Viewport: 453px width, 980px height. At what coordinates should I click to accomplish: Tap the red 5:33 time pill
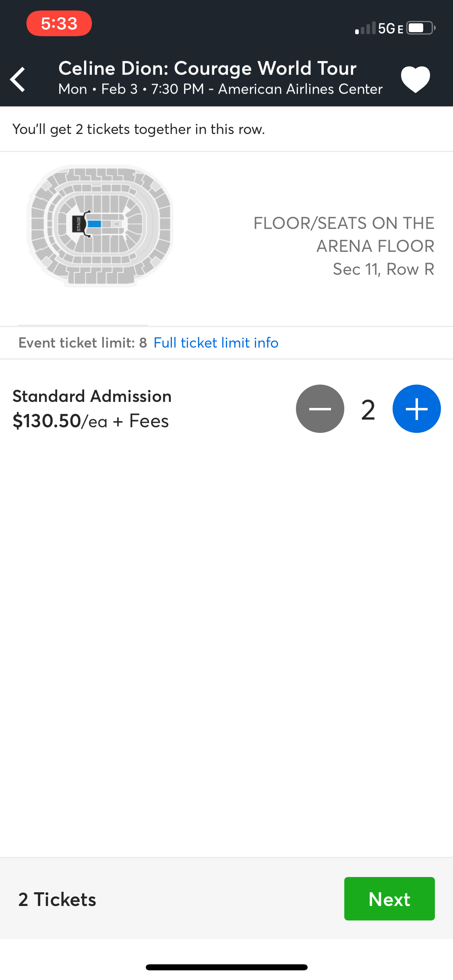point(59,23)
